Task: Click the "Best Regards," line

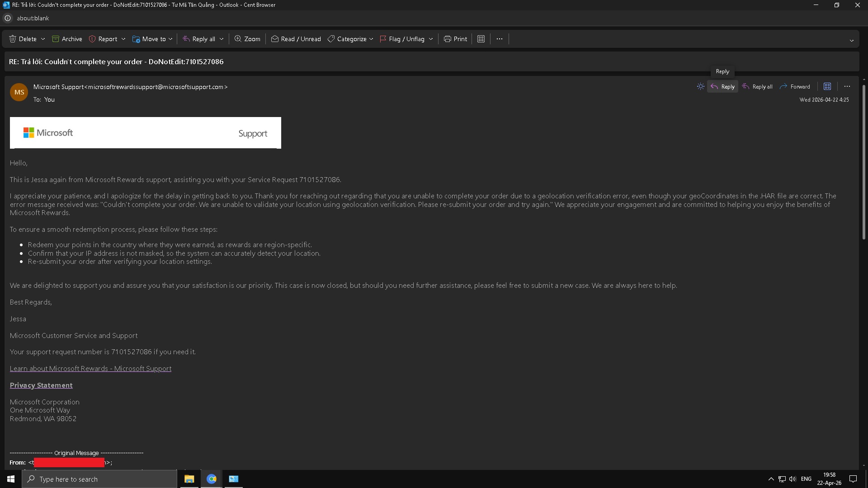Action: tap(31, 302)
